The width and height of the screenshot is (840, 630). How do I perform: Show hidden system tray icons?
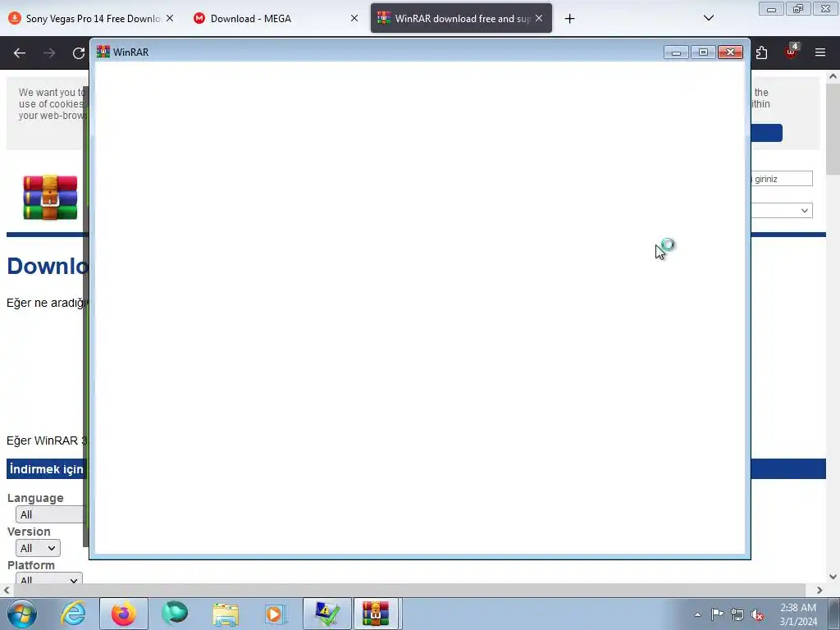(697, 614)
